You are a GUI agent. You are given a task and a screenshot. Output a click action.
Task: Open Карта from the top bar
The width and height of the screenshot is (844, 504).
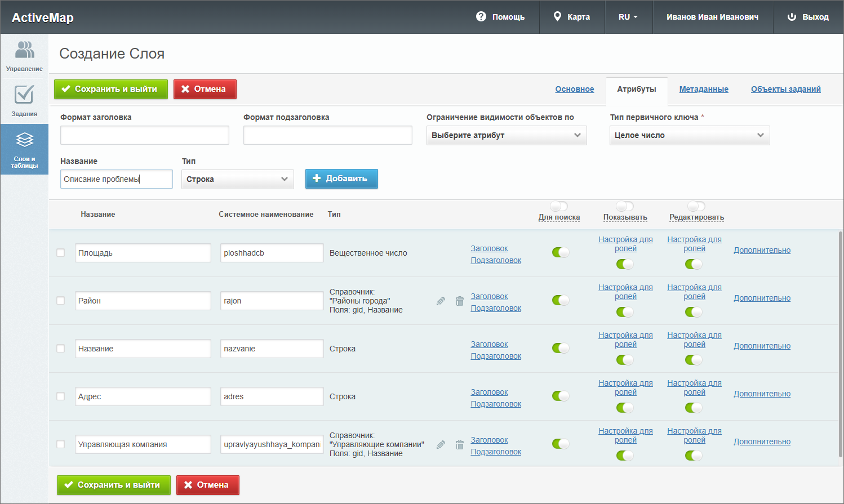click(572, 17)
